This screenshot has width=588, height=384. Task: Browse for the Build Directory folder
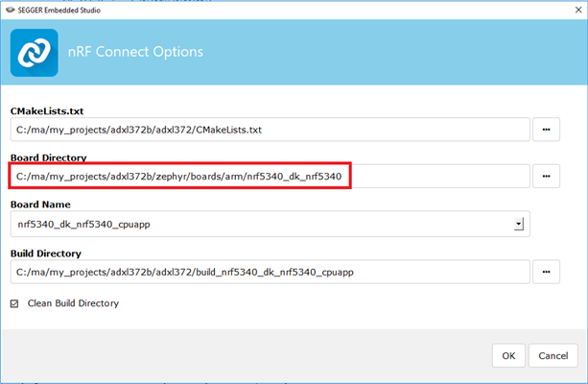coord(546,272)
